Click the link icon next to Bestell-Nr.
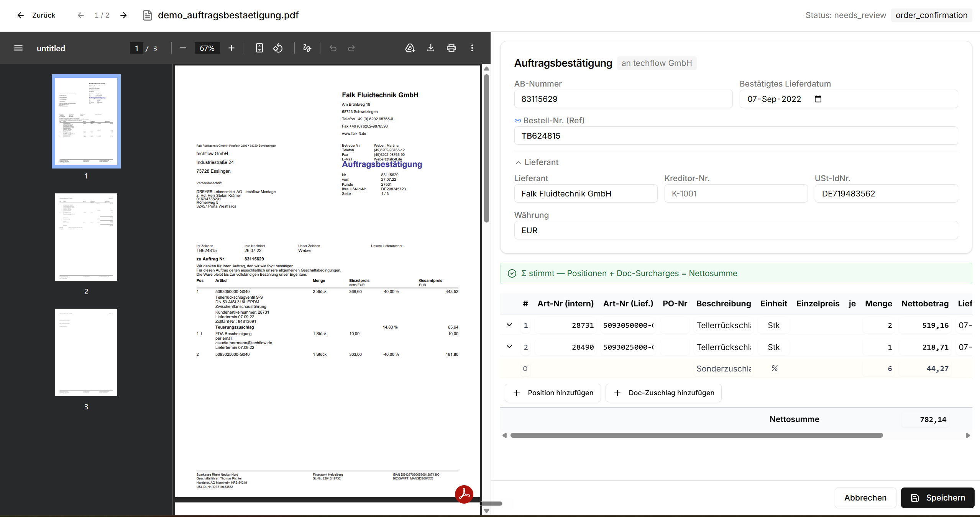Viewport: 980px width, 517px height. (x=518, y=121)
